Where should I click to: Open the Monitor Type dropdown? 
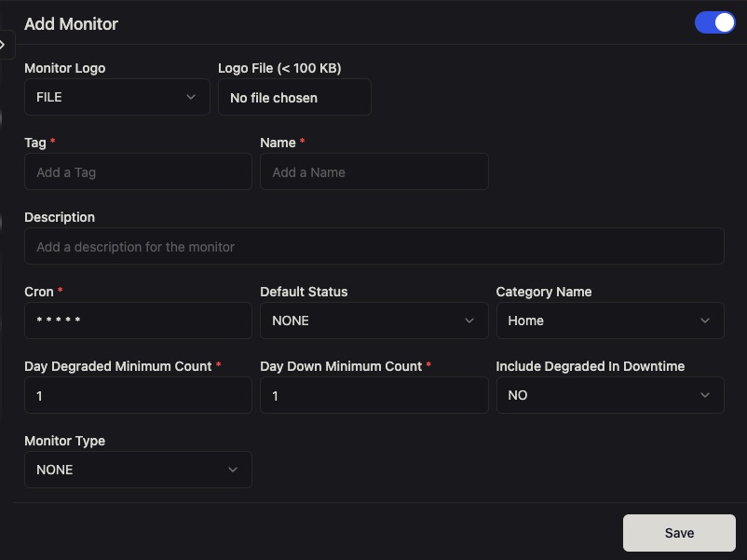138,470
